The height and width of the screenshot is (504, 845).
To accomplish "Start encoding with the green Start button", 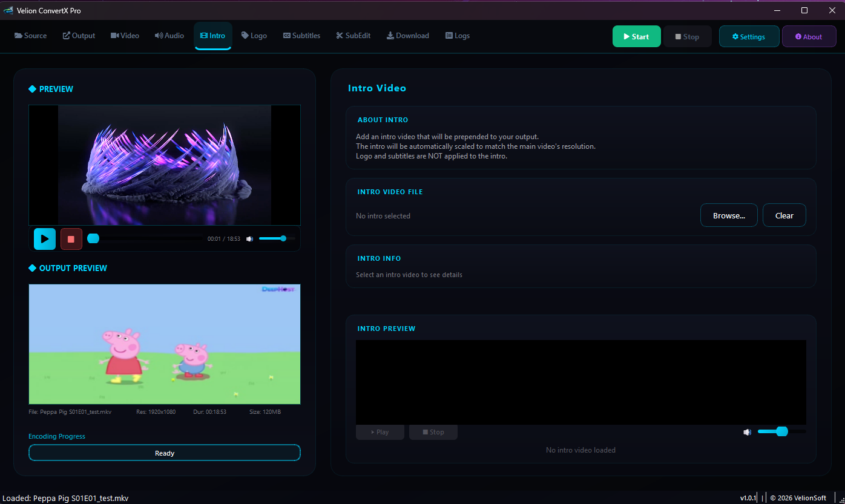I will point(637,36).
